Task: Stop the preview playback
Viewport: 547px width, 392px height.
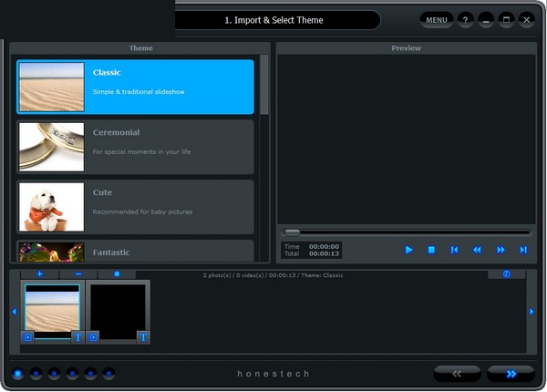Action: coord(432,250)
